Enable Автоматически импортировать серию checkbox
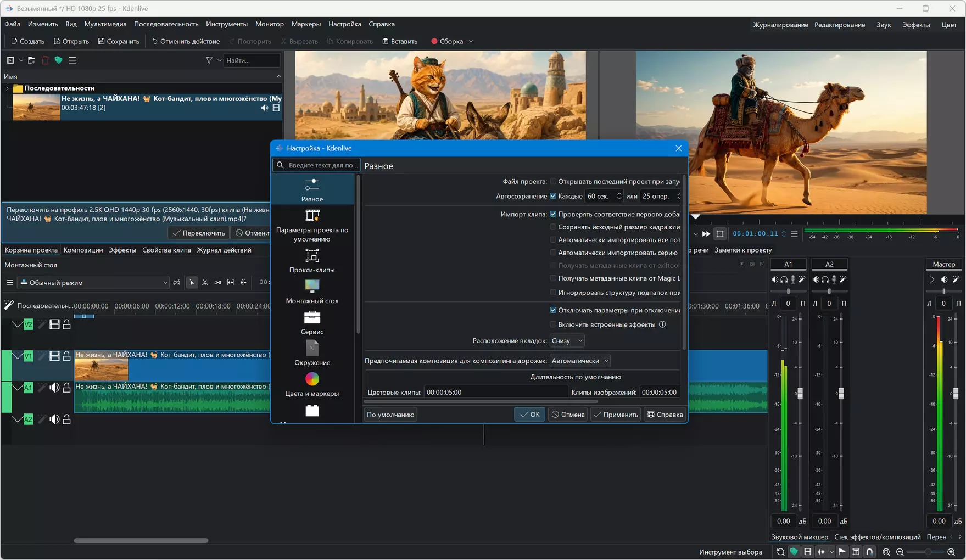 553,253
